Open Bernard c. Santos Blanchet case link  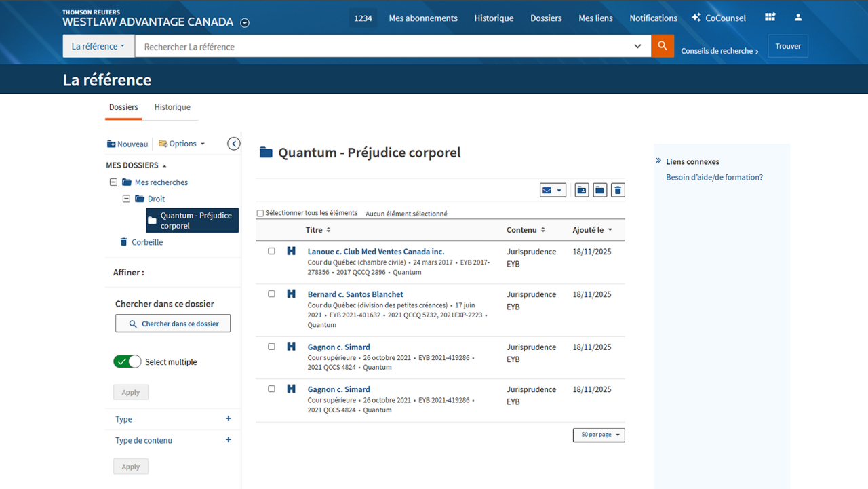[x=355, y=294]
